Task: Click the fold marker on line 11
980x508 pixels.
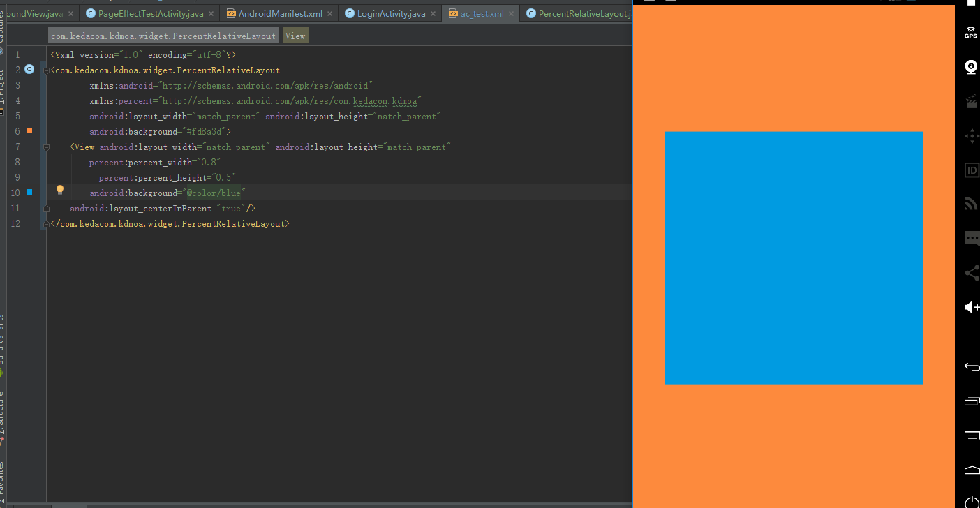Action: (46, 209)
